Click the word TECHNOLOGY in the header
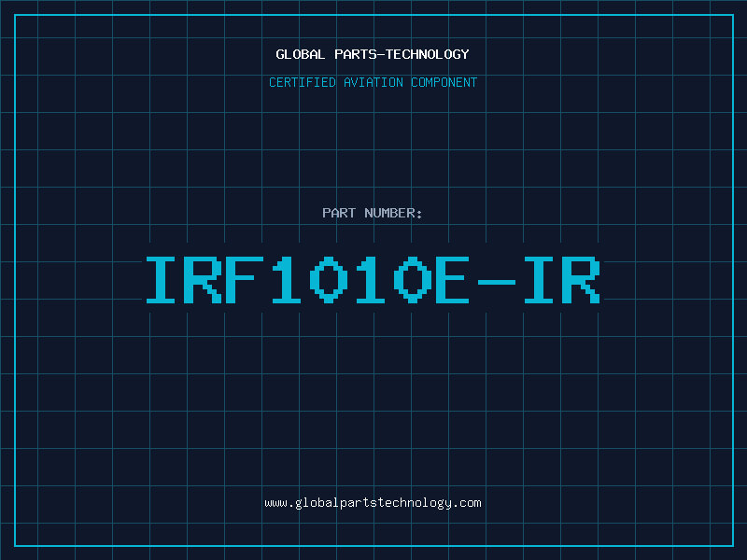This screenshot has height=560, width=747. (x=429, y=54)
